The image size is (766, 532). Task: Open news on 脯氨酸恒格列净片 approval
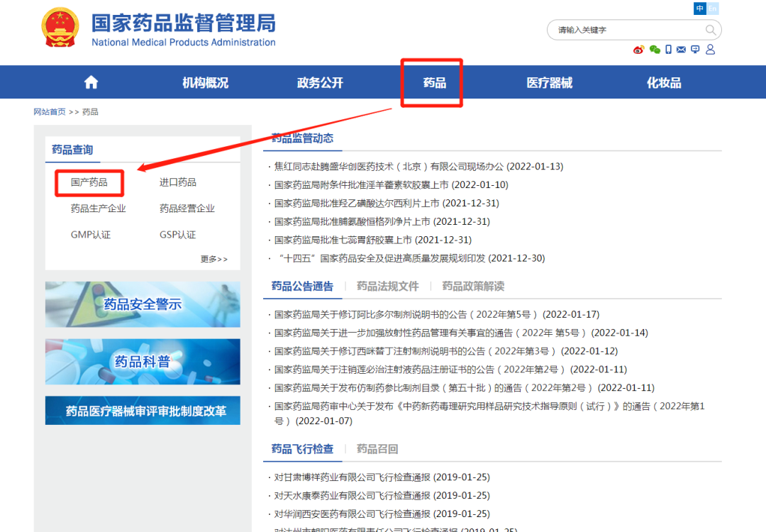pyautogui.click(x=382, y=222)
